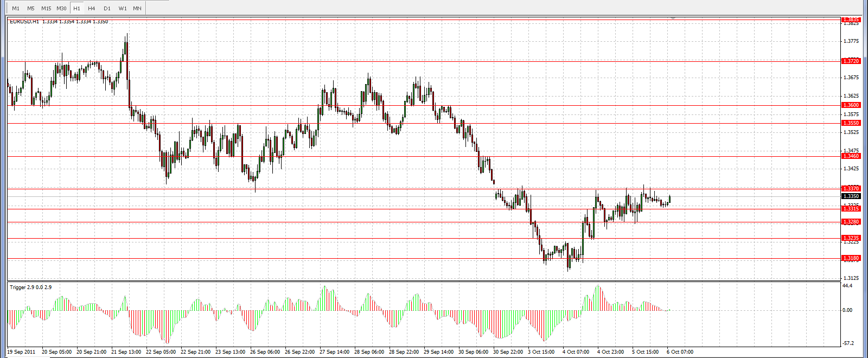Click the 1.3675 price scale value
This screenshot has width=868, height=358.
851,78
